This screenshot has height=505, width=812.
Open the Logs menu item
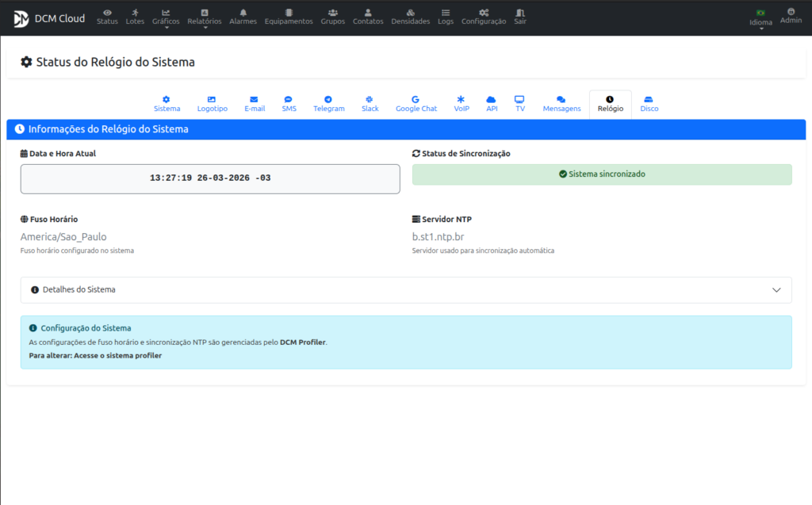tap(446, 17)
